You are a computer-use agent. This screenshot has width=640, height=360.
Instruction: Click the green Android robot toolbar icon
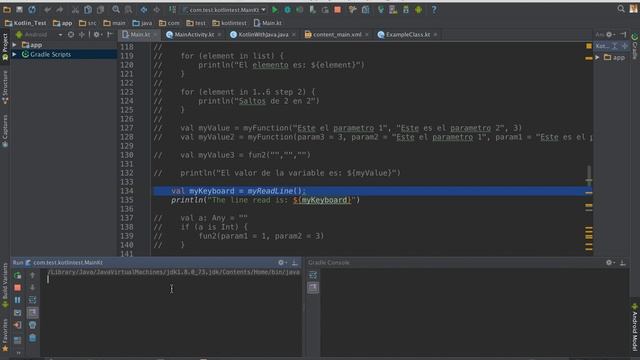pos(418,9)
